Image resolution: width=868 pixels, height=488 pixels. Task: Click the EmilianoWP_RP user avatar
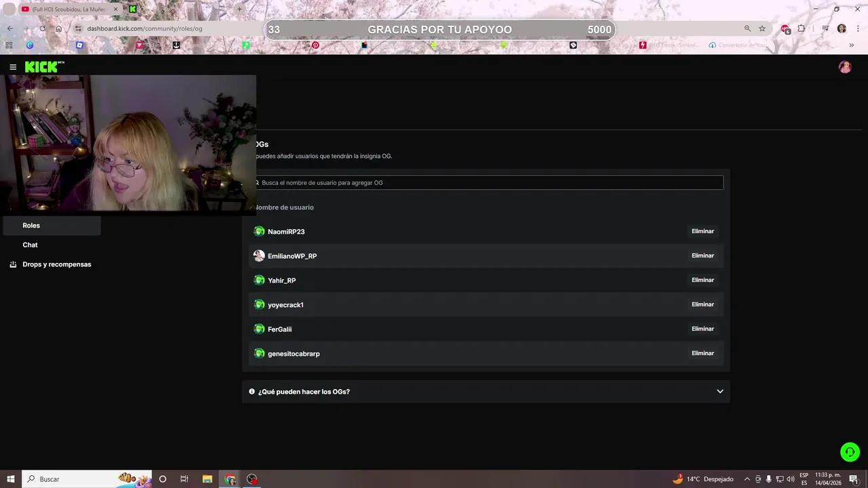pos(259,256)
